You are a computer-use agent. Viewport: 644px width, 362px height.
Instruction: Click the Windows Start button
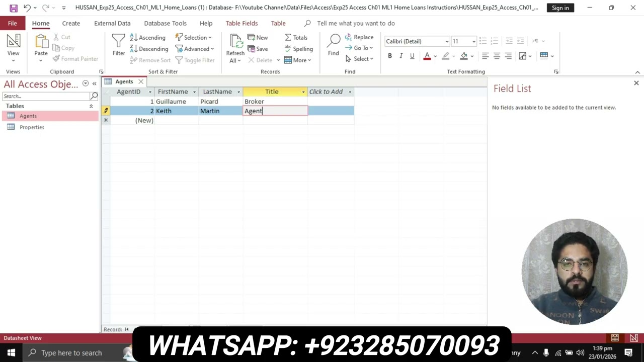[11, 352]
